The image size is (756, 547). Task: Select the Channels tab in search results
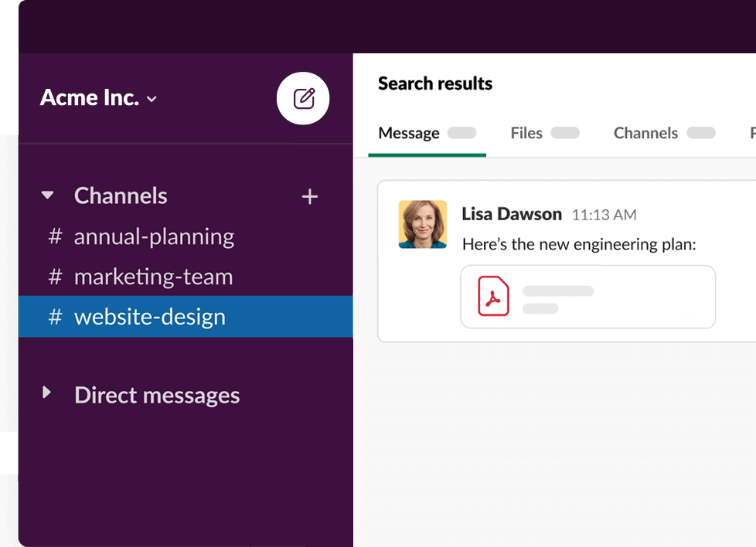[x=645, y=133]
